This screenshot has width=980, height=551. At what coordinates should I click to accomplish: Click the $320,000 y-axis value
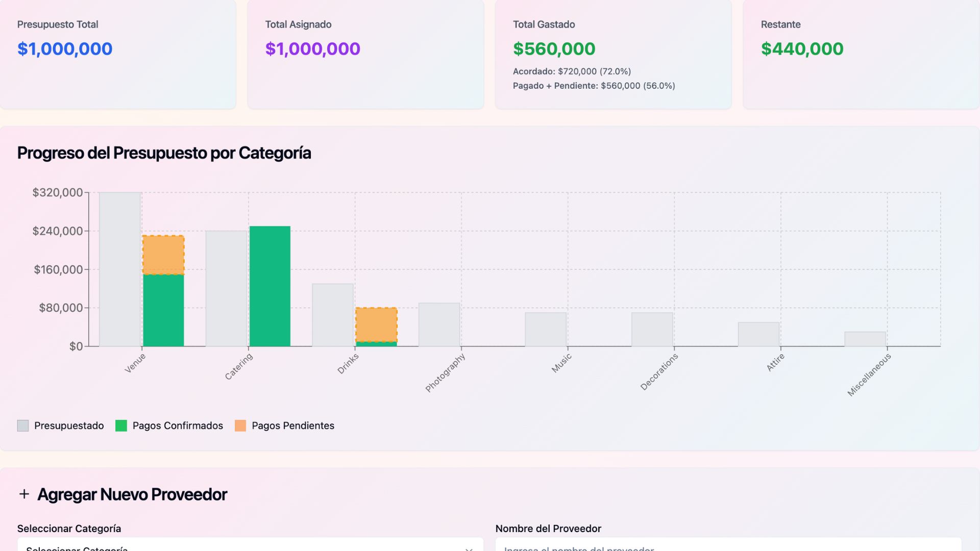click(x=58, y=192)
